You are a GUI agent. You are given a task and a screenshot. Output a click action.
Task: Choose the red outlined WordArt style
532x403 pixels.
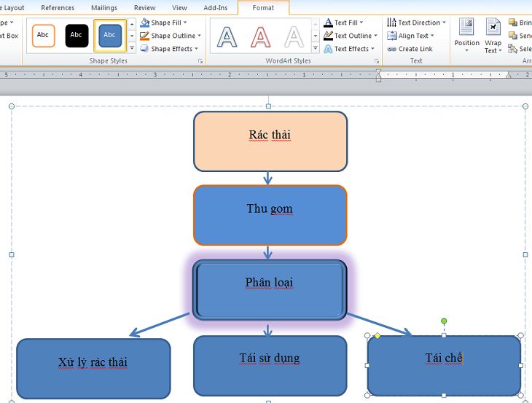[261, 36]
